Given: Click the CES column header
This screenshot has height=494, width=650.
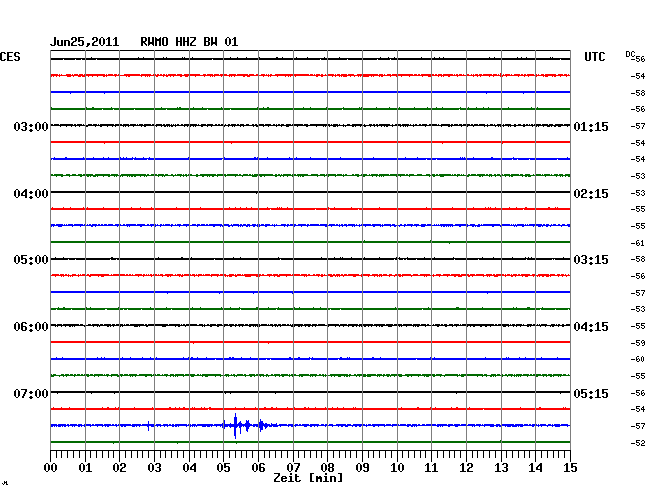Looking at the screenshot, I should click(x=10, y=57).
